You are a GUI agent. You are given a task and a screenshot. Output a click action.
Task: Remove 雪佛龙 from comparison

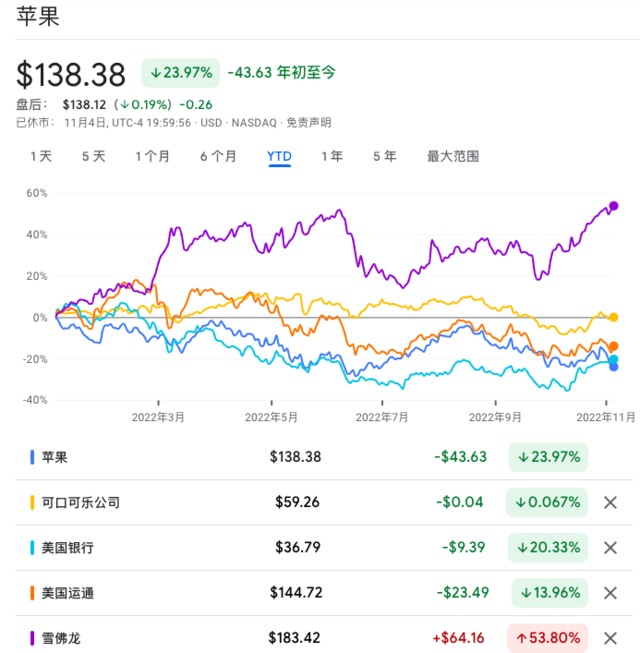610,638
